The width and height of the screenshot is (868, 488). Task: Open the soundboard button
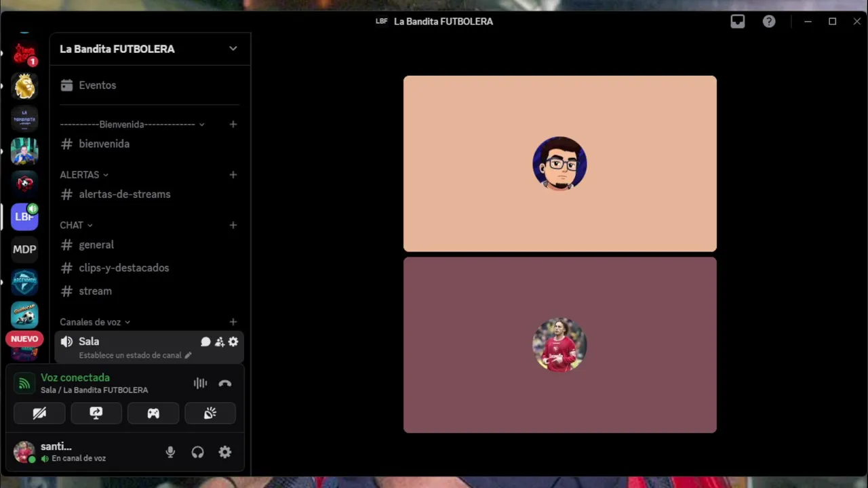(x=210, y=413)
